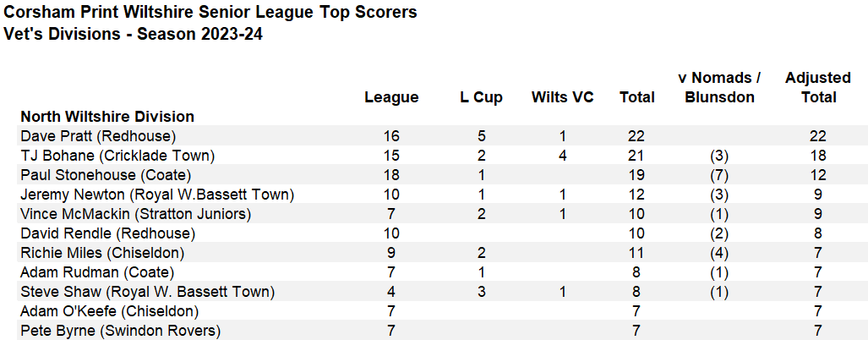This screenshot has width=868, height=340.
Task: Click Richie Miles' (4) Nomads deduction
Action: tap(719, 253)
